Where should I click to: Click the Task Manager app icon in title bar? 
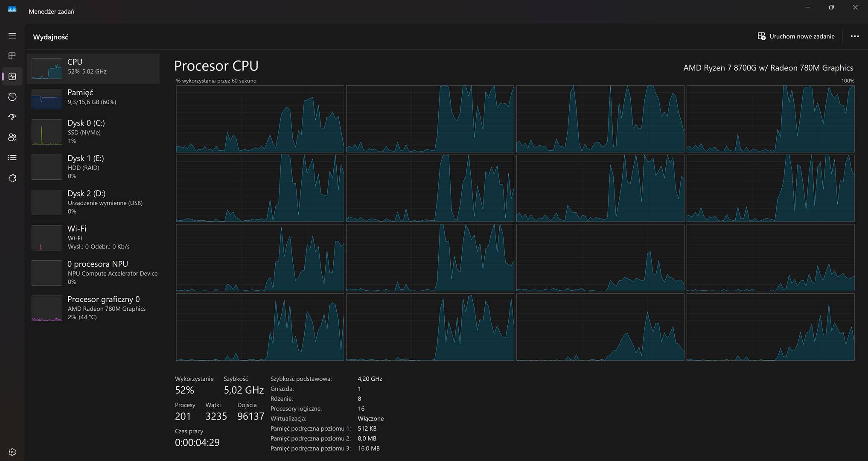pos(12,9)
